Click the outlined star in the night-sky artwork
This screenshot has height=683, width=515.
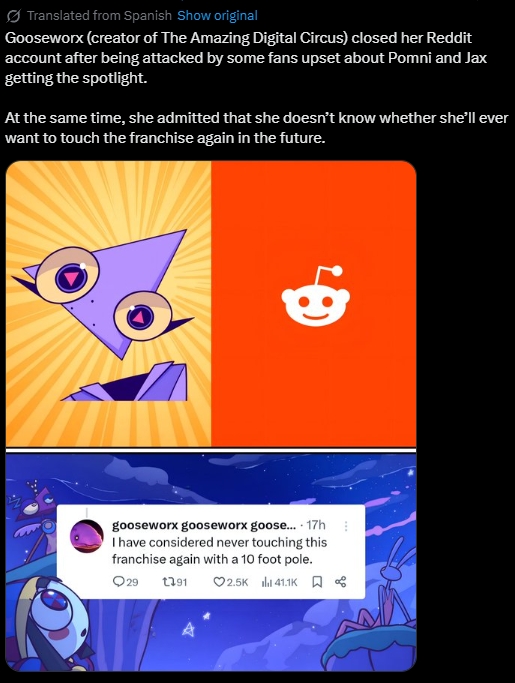[x=188, y=629]
